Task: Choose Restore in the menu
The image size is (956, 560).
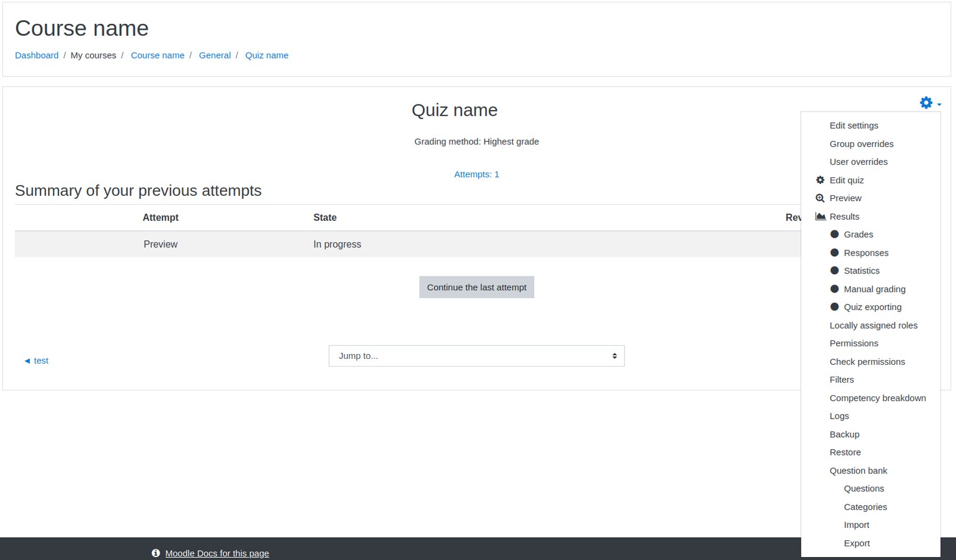Action: click(x=845, y=453)
